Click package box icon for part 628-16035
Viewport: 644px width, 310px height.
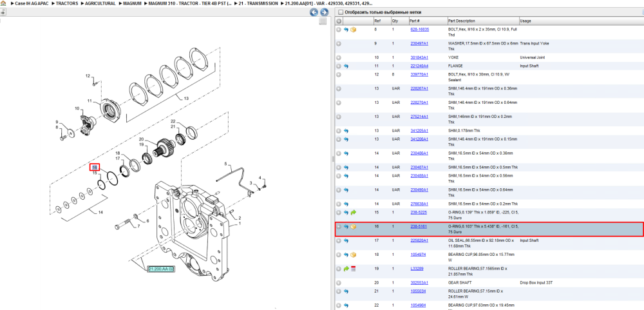coord(353,30)
